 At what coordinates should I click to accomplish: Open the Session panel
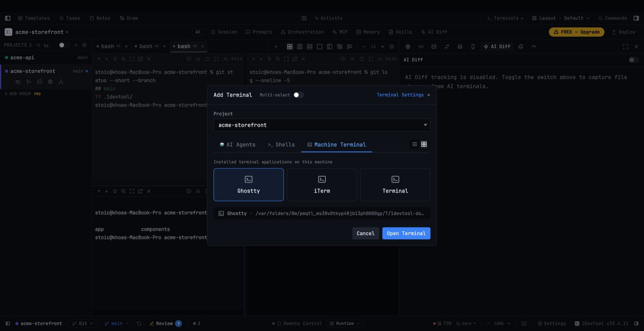click(224, 32)
